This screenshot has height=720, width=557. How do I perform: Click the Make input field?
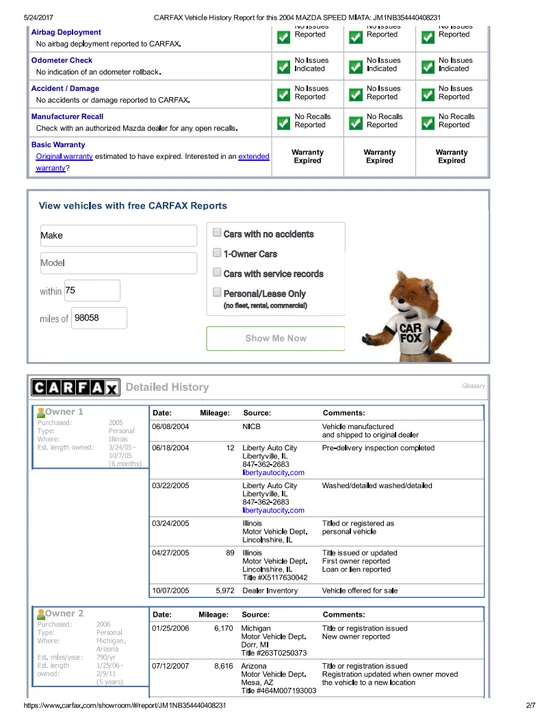tap(118, 236)
